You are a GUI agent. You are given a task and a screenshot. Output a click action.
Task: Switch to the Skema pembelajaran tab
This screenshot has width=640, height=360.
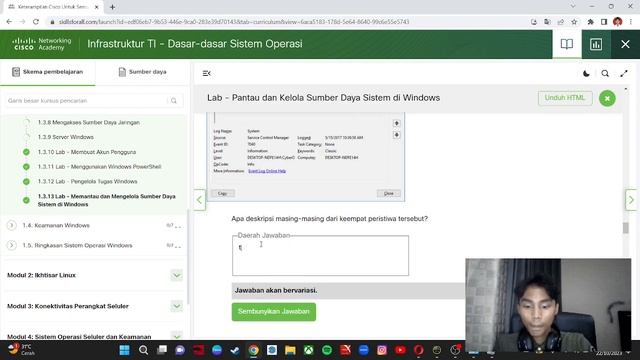[x=48, y=72]
